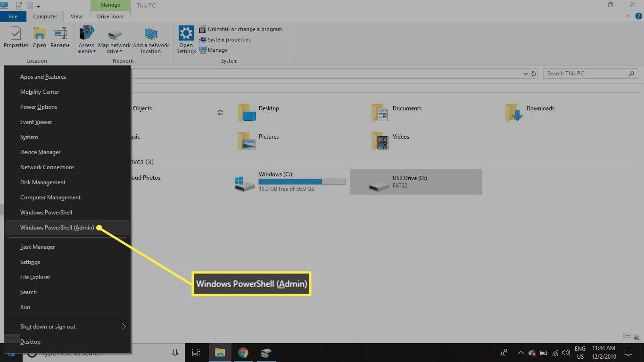Launch Windows PowerShell non-admin entry
Screen dimensions: 644x362
67,213
